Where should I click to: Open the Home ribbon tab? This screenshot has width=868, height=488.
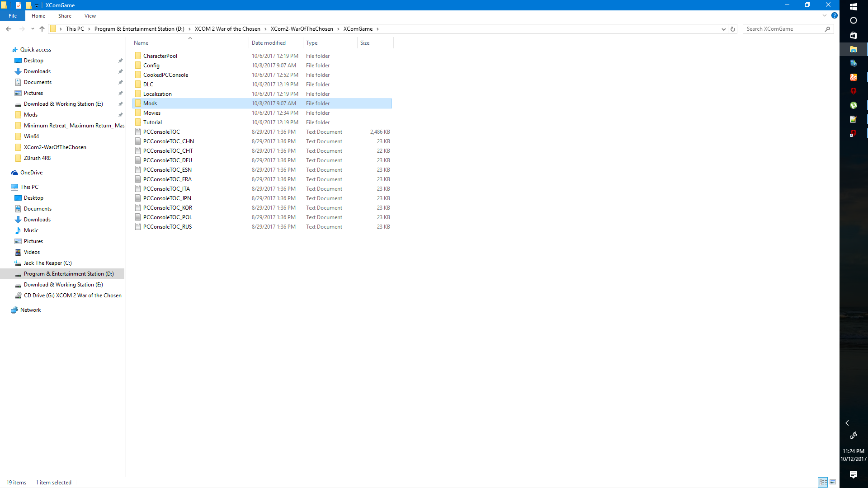(38, 16)
